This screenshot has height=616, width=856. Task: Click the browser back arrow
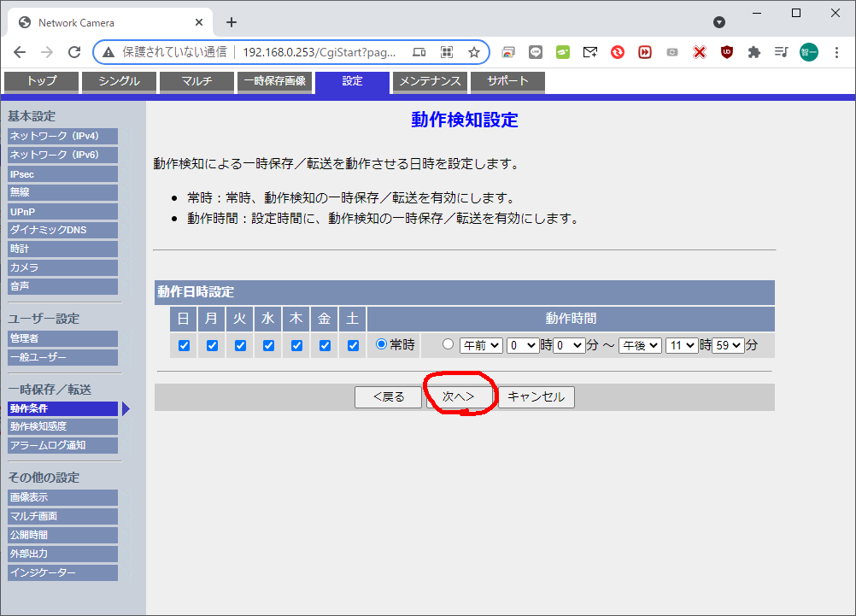(x=20, y=52)
